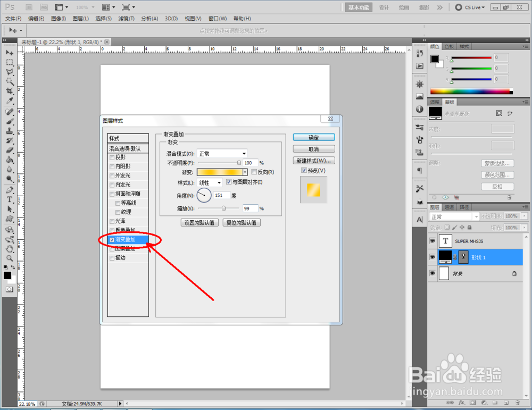The height and width of the screenshot is (410, 532).
Task: Open the 图层(L) menu
Action: 81,19
